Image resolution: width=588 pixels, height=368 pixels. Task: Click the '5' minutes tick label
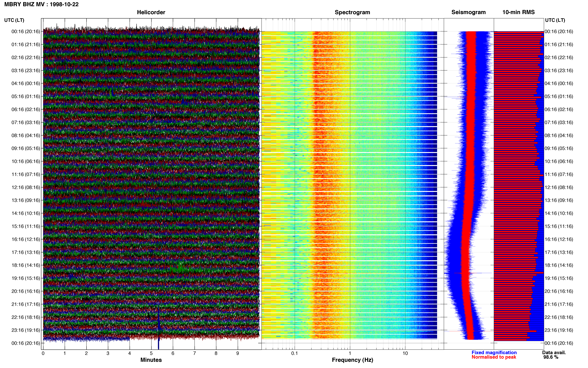[x=151, y=353]
